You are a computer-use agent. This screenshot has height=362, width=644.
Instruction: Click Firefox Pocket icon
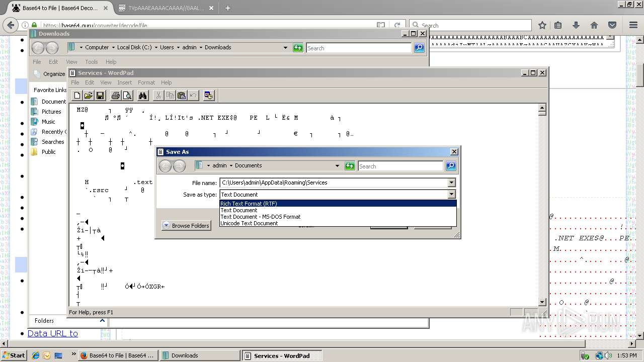click(x=612, y=25)
